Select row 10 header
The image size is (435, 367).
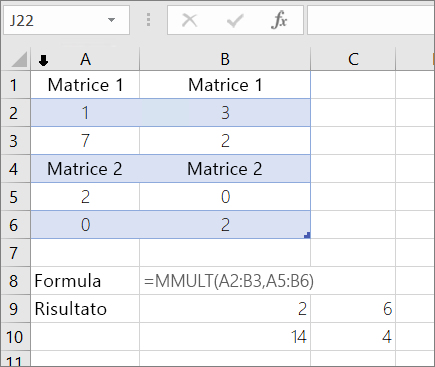(x=16, y=337)
